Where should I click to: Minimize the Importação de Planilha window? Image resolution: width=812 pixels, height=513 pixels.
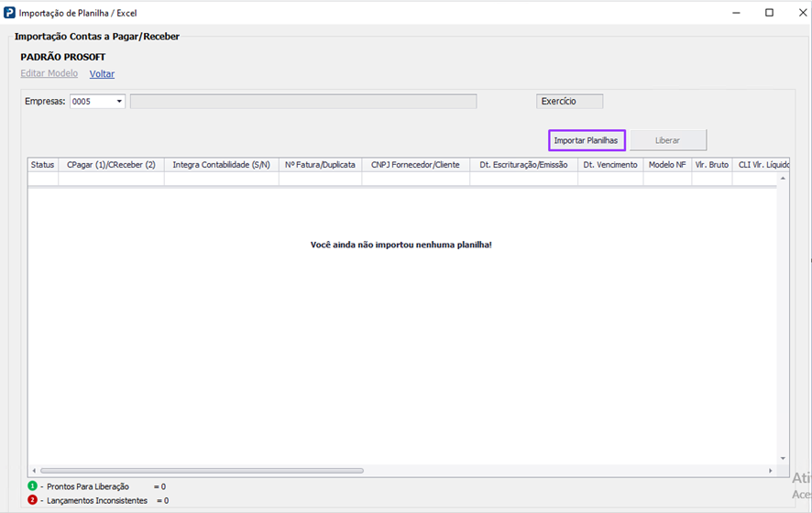(x=736, y=13)
